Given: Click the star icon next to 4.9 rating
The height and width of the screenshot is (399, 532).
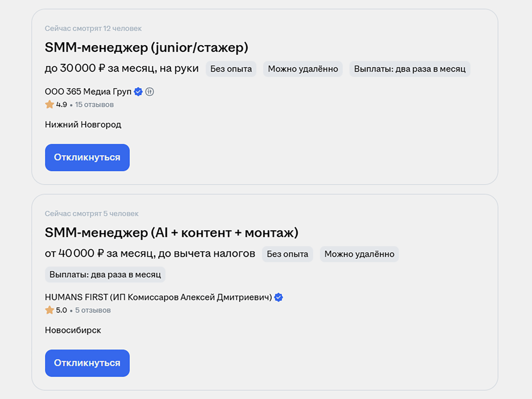Looking at the screenshot, I should click(49, 104).
